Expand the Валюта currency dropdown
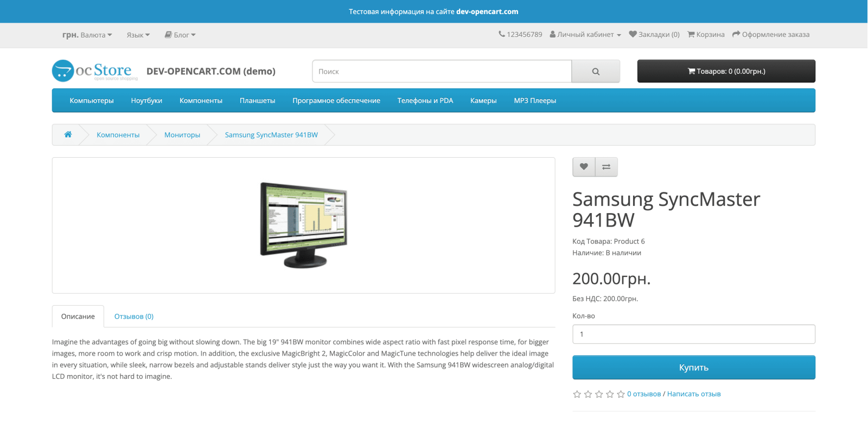This screenshot has width=868, height=425. (x=87, y=35)
